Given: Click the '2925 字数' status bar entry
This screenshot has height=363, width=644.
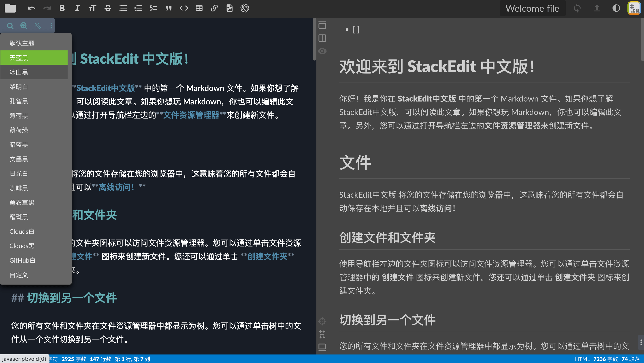Looking at the screenshot, I should tap(74, 359).
